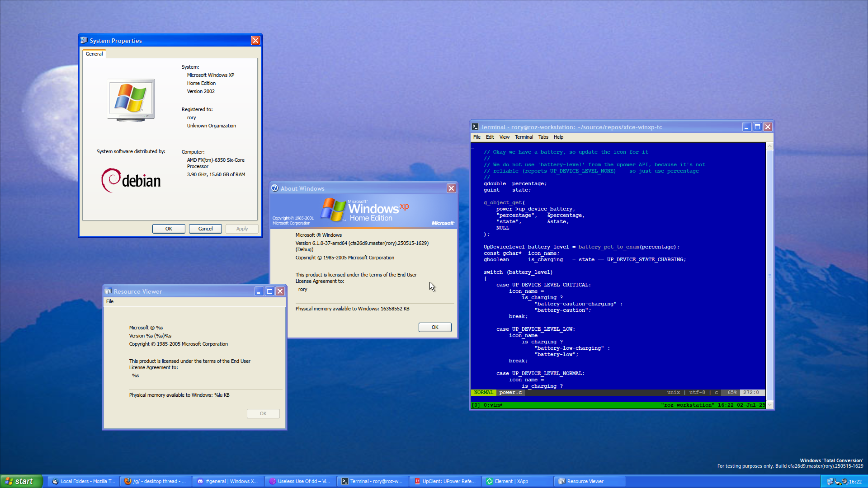This screenshot has width=868, height=488.
Task: Click the network connection tray icon
Action: (x=830, y=482)
